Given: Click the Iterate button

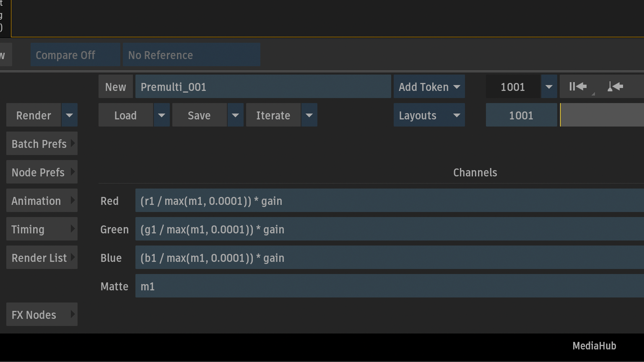Looking at the screenshot, I should click(x=273, y=115).
